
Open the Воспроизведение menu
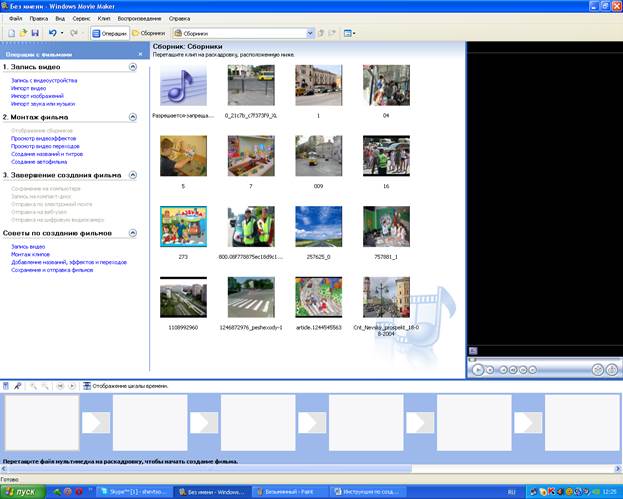[139, 19]
